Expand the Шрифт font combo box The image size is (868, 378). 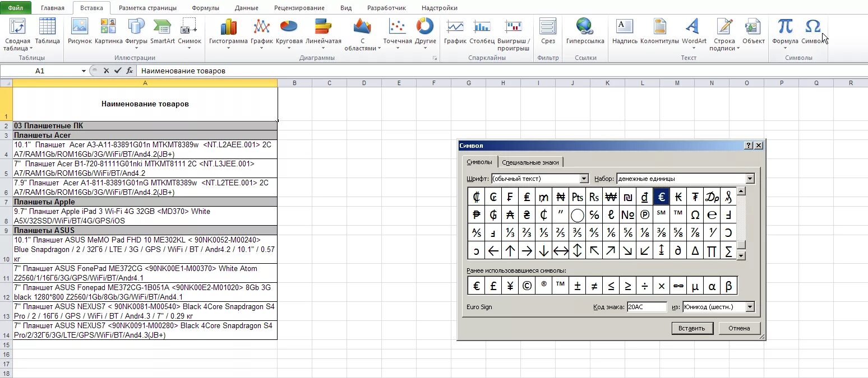584,179
